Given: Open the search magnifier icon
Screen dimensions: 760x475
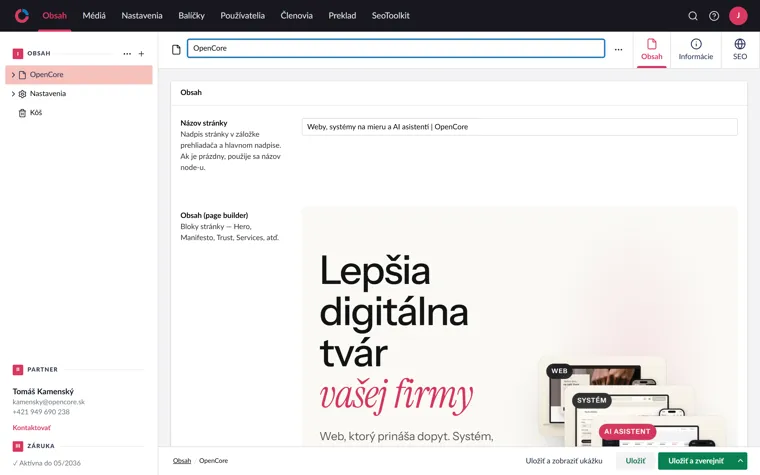Looking at the screenshot, I should point(693,16).
